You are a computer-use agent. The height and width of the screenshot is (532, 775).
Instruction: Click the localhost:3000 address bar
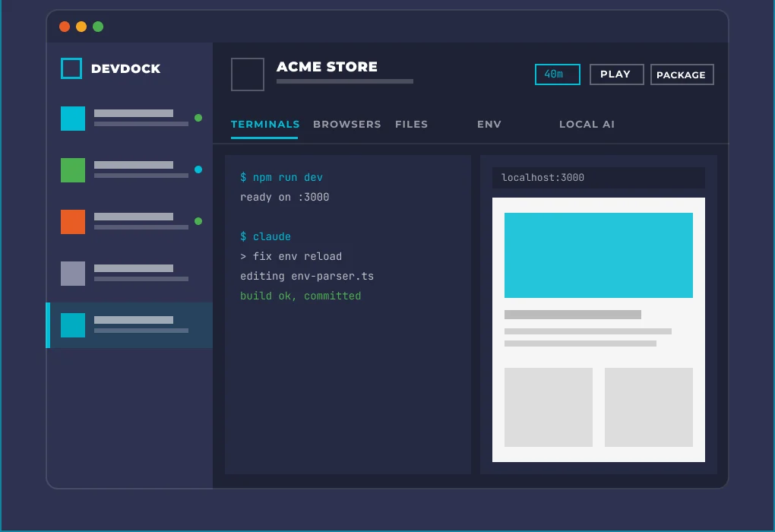tap(599, 178)
